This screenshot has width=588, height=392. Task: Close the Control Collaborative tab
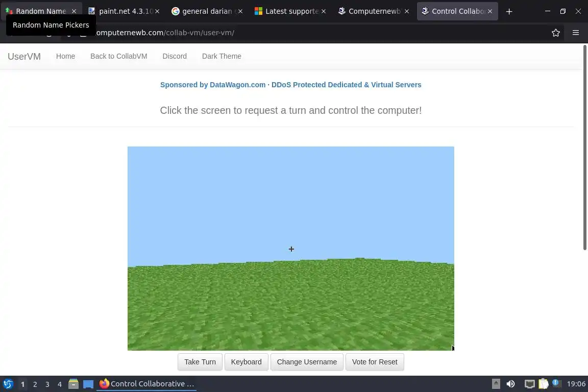[x=490, y=11]
